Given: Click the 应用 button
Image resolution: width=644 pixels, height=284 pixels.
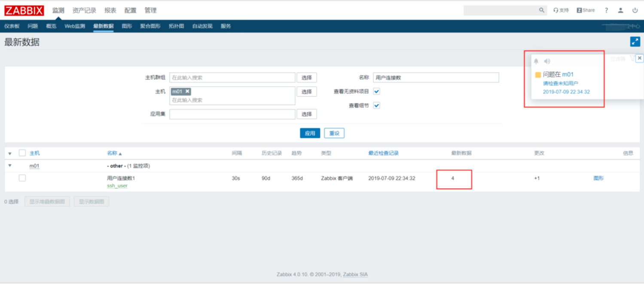Looking at the screenshot, I should click(x=310, y=133).
